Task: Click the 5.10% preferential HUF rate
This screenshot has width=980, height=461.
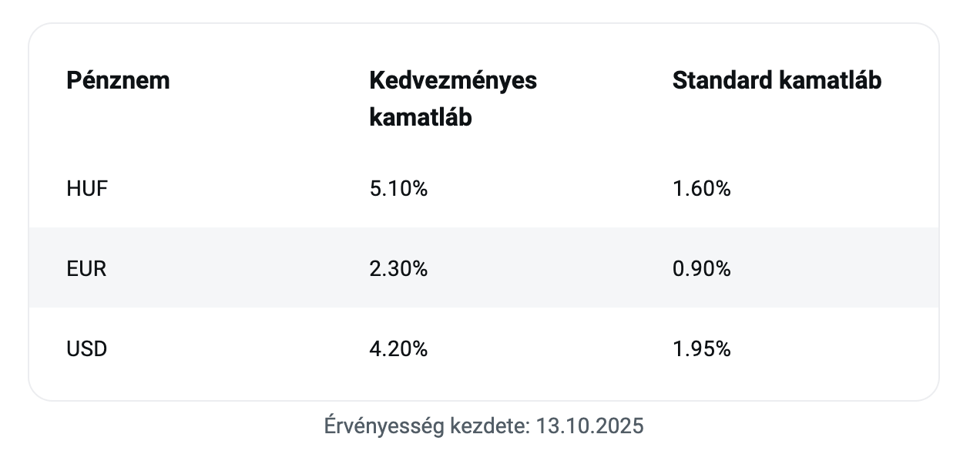Action: pyautogui.click(x=398, y=188)
